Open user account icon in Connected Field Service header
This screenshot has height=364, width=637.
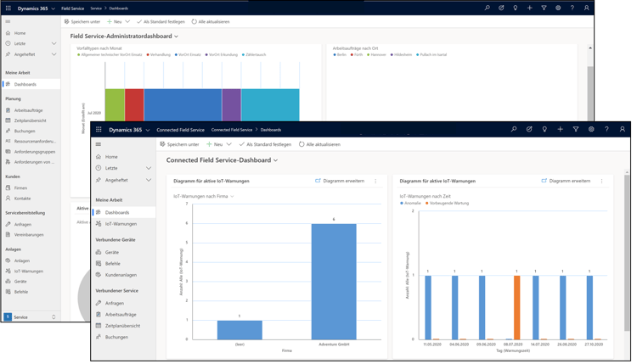click(622, 130)
